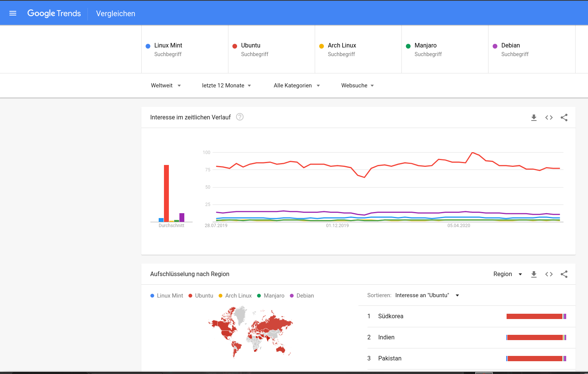Open the Websuche search type dropdown
This screenshot has width=588, height=374.
point(357,85)
